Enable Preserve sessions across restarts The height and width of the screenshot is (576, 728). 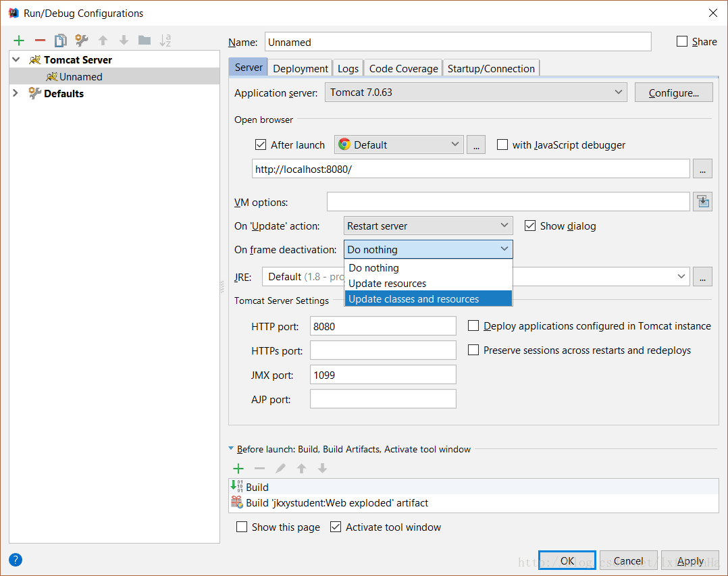click(473, 350)
